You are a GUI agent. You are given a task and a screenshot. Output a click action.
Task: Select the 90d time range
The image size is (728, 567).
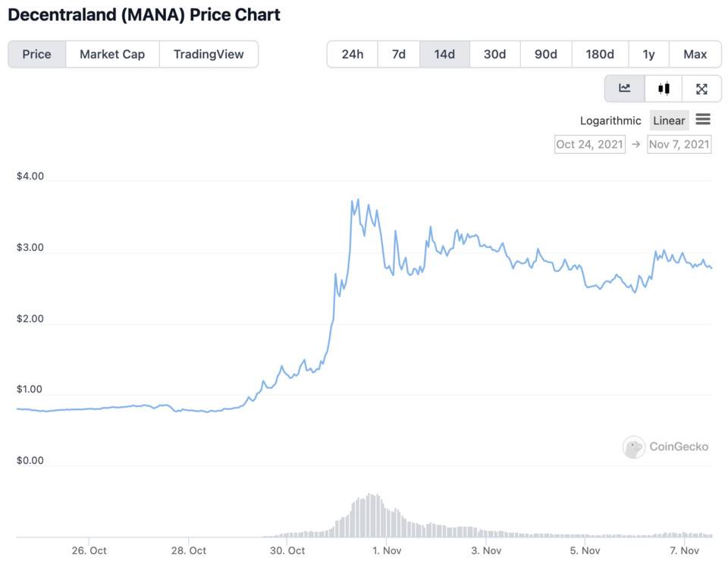click(546, 55)
